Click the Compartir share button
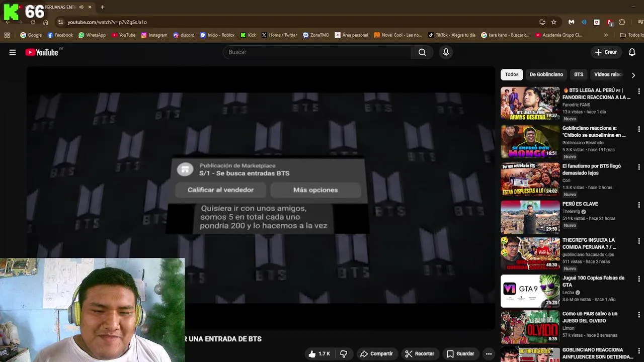 [376, 354]
